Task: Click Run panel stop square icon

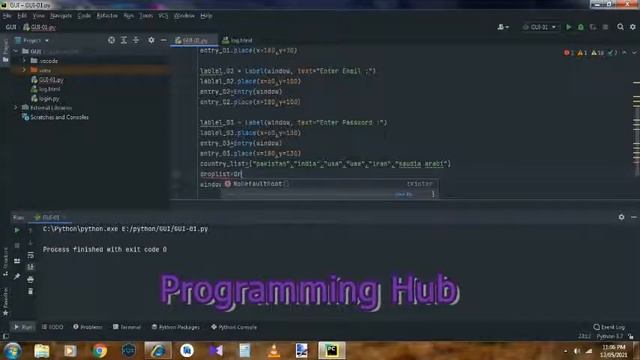Action: [x=17, y=245]
